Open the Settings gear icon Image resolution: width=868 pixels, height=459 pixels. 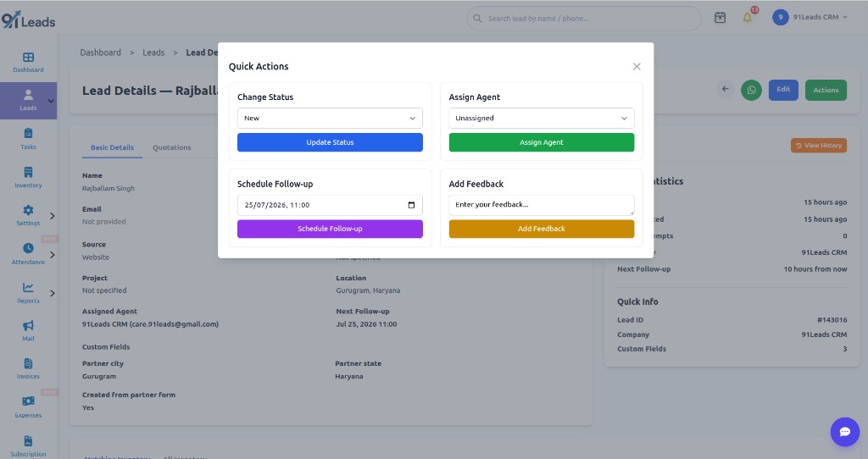pyautogui.click(x=28, y=210)
